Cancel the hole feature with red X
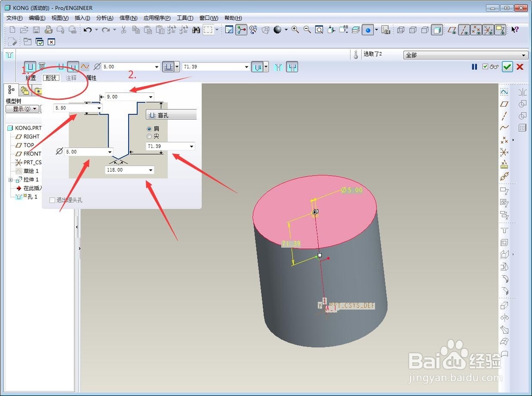The height and width of the screenshot is (396, 532). point(520,67)
